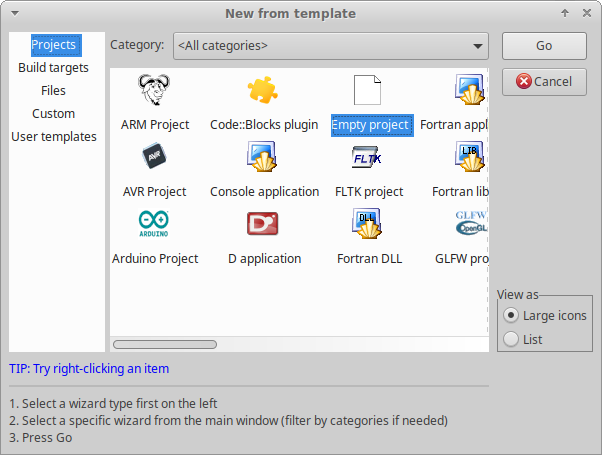Image resolution: width=602 pixels, height=455 pixels.
Task: Click the Cancel button
Action: coord(544,82)
